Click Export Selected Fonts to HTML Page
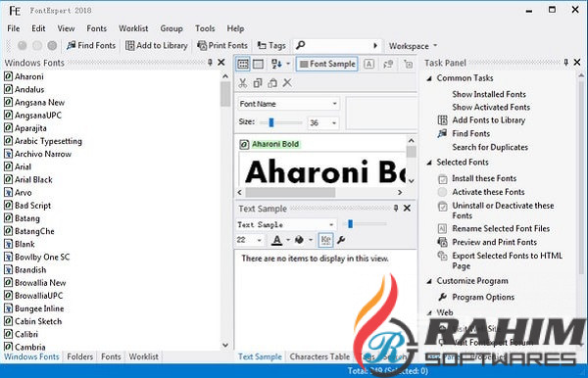 click(x=507, y=260)
